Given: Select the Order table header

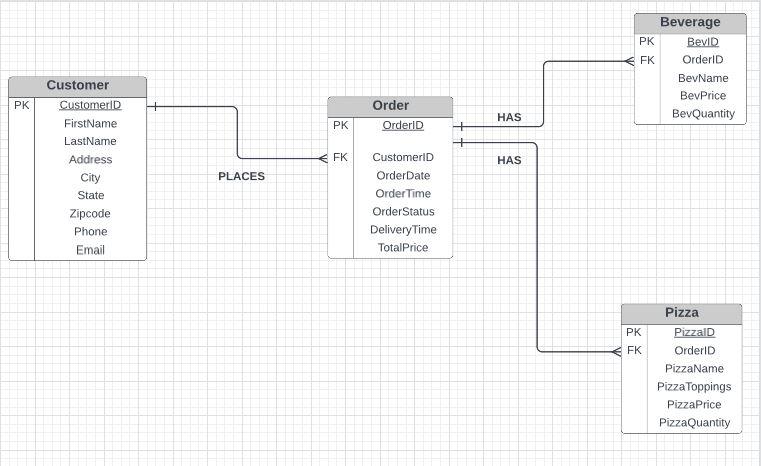Looking at the screenshot, I should pos(390,106).
